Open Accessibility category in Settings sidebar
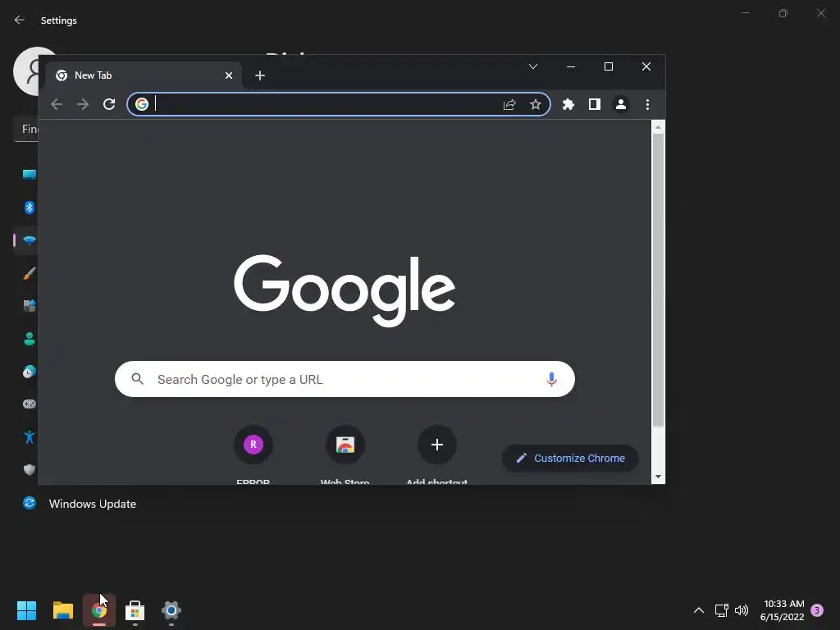 [x=30, y=437]
